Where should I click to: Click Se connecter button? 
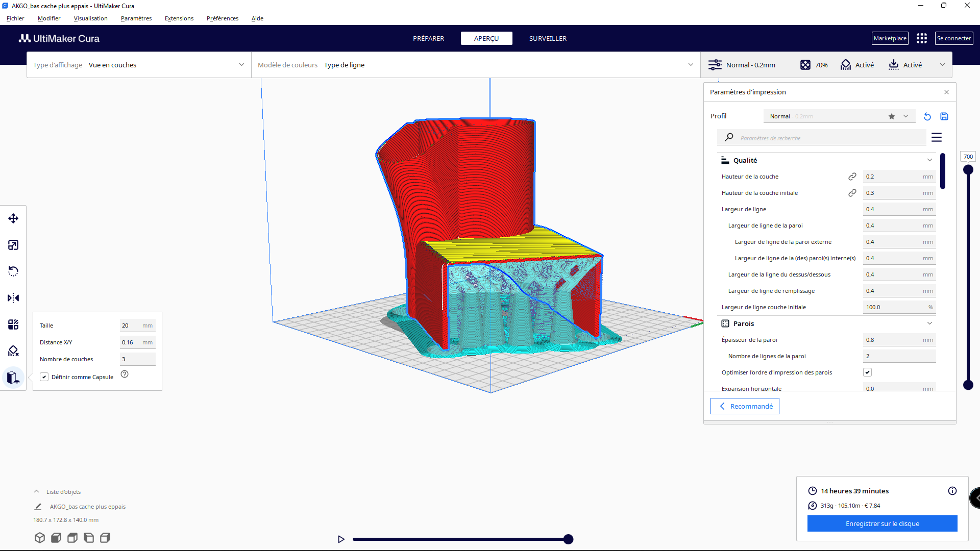[x=954, y=38]
